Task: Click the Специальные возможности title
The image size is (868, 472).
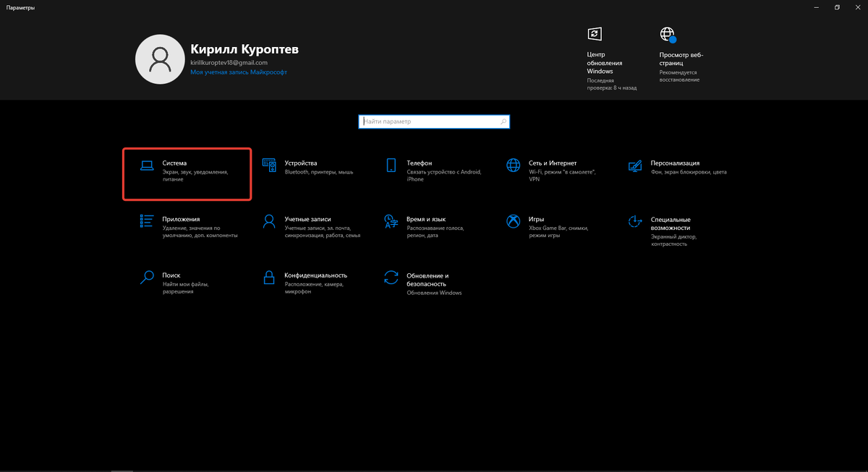Action: [x=671, y=223]
